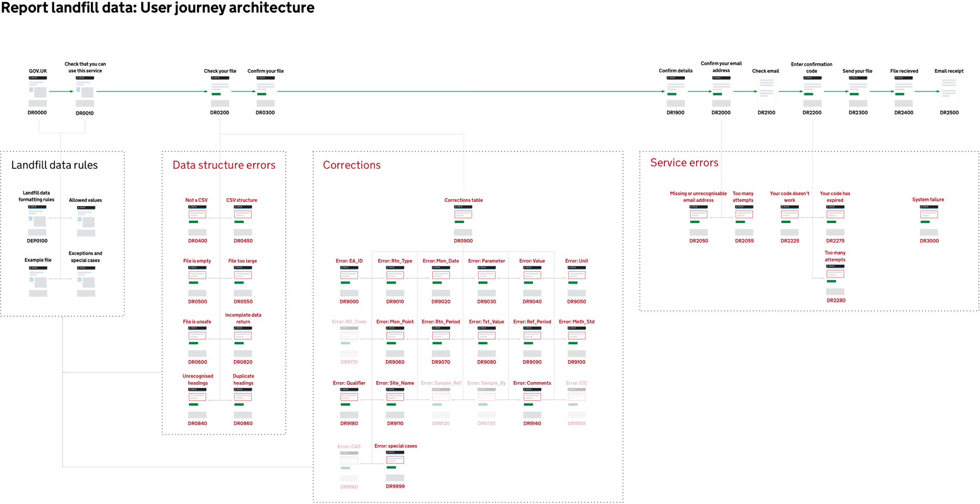
Task: Click the Check your file page thumbnail
Action: [220, 91]
